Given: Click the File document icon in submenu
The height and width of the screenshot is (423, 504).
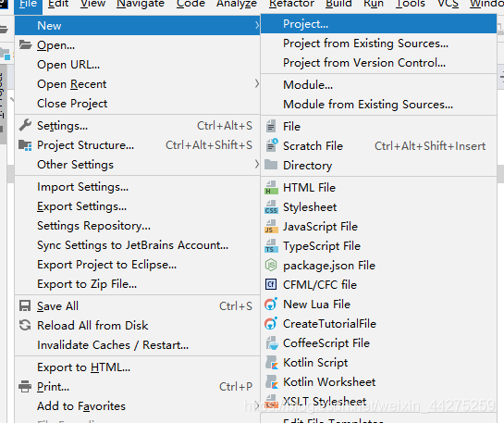Looking at the screenshot, I should tap(271, 126).
